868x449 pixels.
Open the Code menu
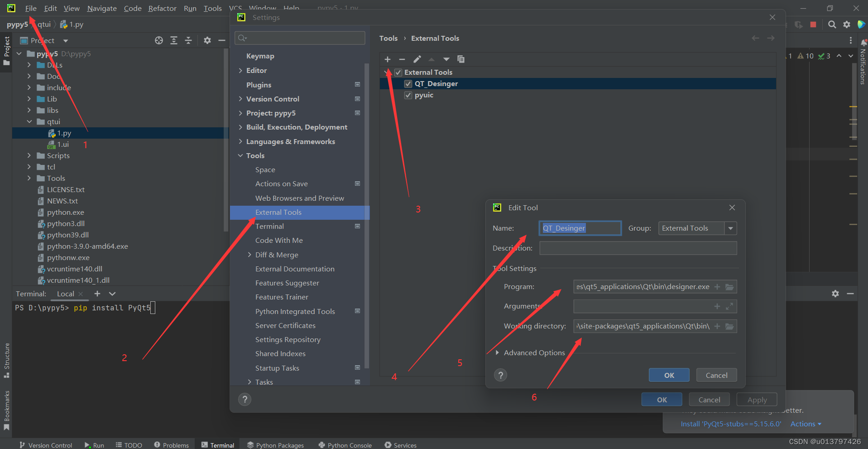pyautogui.click(x=133, y=8)
